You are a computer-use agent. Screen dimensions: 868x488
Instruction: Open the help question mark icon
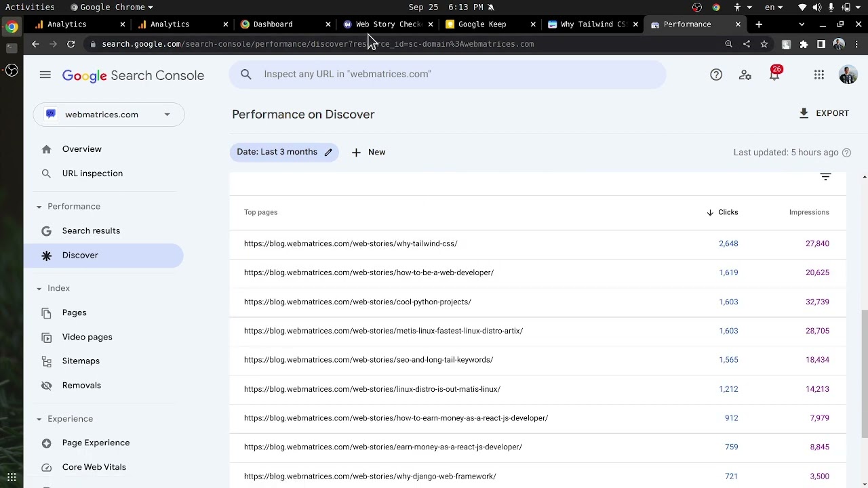tap(716, 75)
